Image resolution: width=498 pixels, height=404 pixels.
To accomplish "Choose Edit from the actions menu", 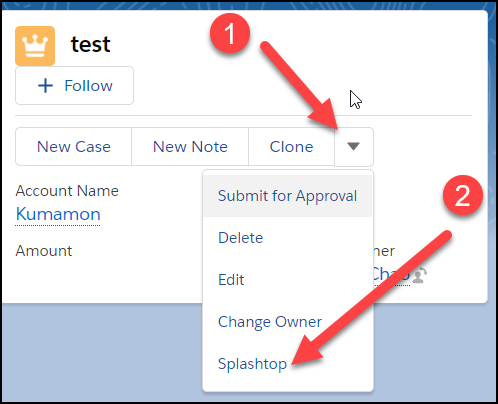I will click(287, 280).
